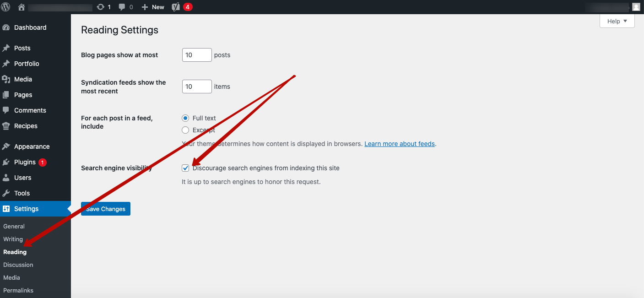
Task: Uncheck Discourage search engines checkbox
Action: 185,168
